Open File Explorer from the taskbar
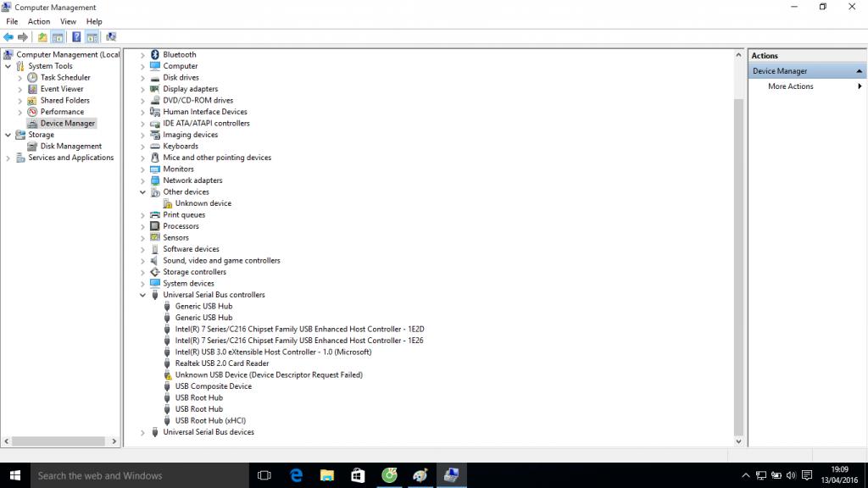The width and height of the screenshot is (868, 488). pos(327,475)
